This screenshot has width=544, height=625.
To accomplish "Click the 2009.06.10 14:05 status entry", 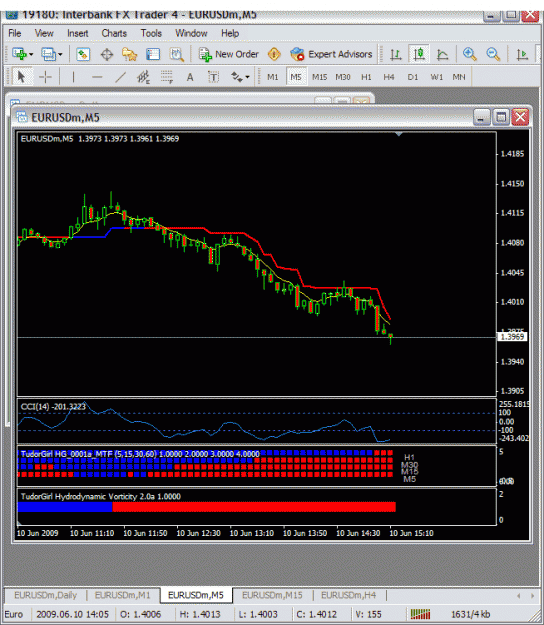I will coord(73,614).
